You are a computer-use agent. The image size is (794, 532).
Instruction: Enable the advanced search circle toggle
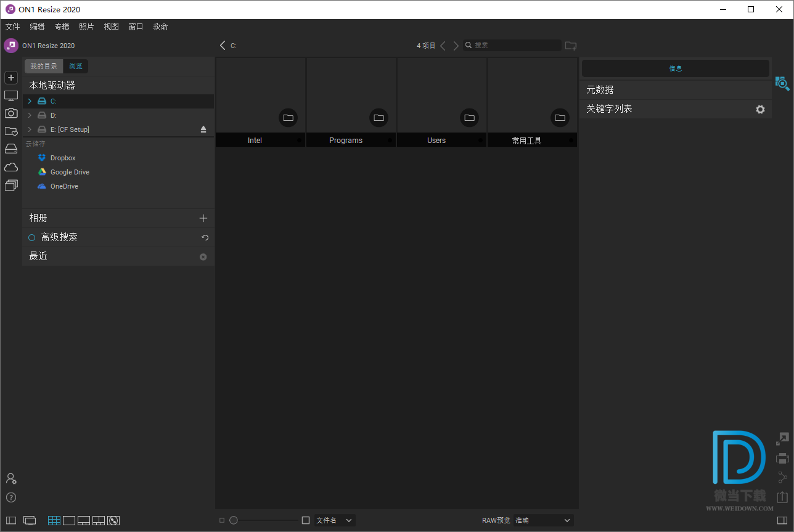coord(32,237)
